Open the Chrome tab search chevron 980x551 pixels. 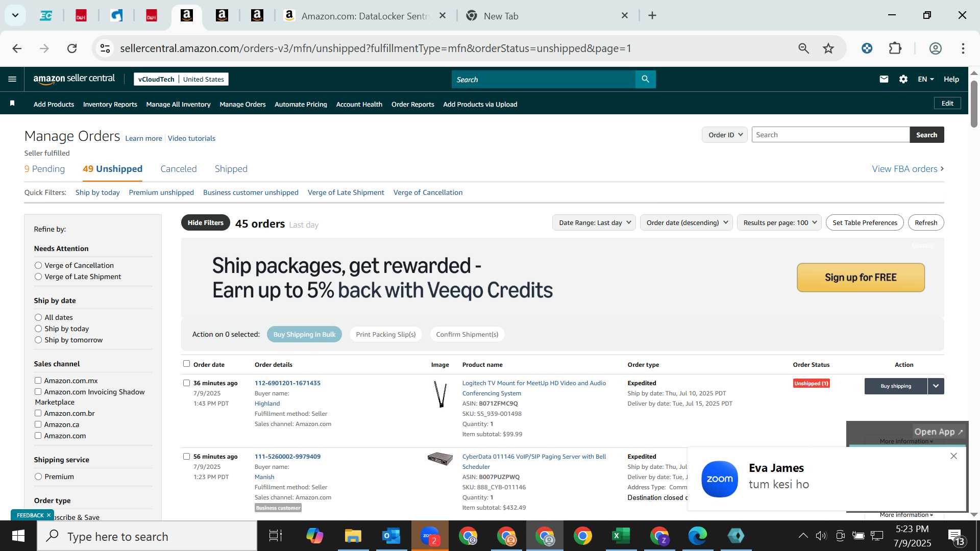coord(15,15)
